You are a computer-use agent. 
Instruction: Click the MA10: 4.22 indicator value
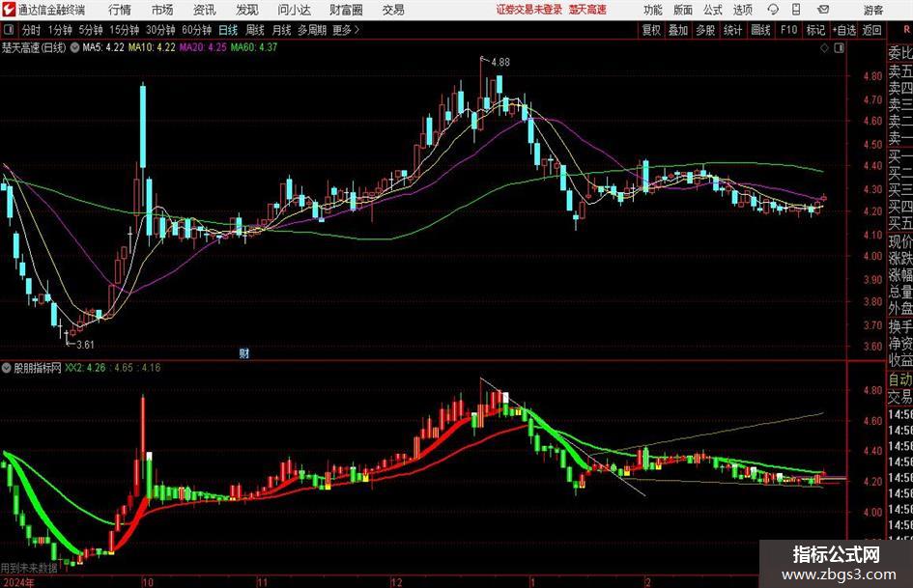tap(152, 47)
